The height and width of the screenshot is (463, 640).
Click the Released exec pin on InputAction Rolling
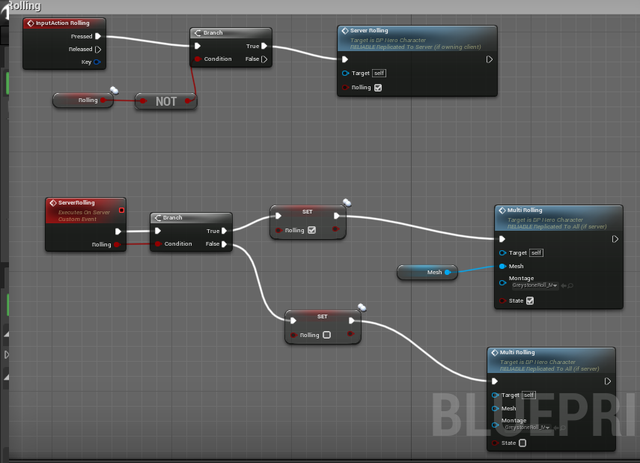(98, 49)
